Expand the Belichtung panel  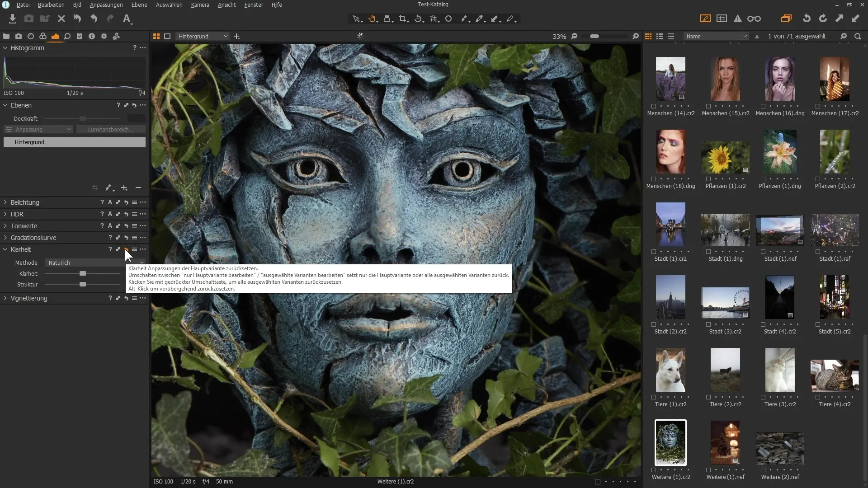pos(5,202)
